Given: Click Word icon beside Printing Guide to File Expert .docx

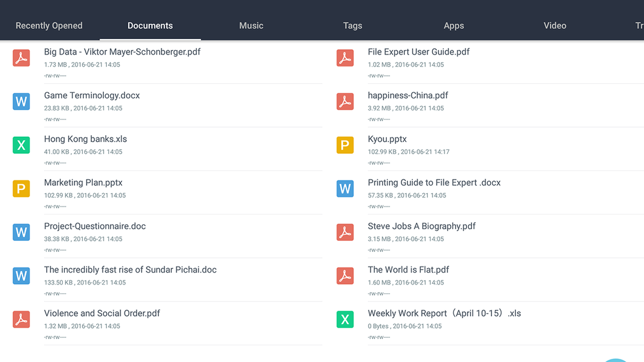Looking at the screenshot, I should click(345, 188).
